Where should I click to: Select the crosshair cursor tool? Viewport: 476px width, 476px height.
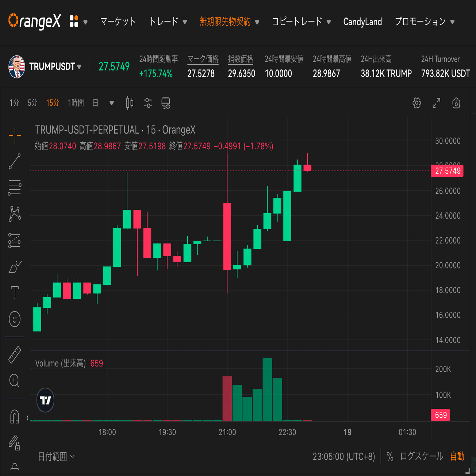[15, 136]
